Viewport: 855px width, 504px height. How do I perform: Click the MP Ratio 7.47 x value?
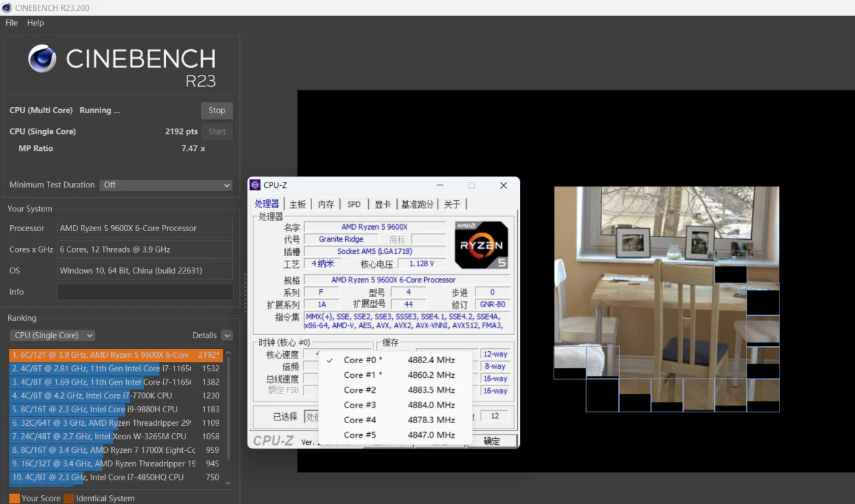pyautogui.click(x=193, y=148)
